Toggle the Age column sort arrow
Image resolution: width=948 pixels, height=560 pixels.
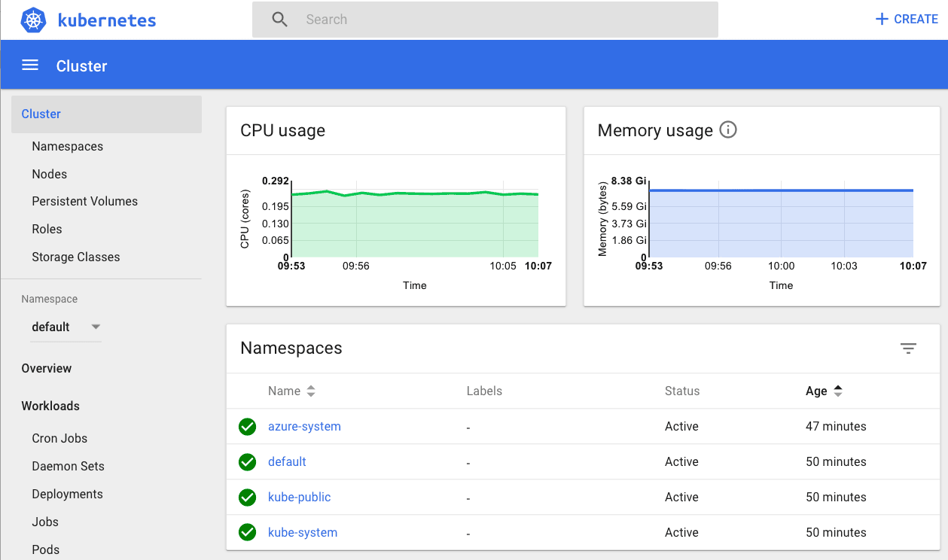point(838,391)
